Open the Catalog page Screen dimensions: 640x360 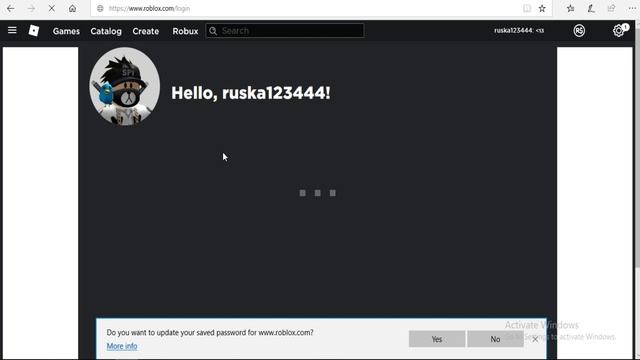pos(106,31)
